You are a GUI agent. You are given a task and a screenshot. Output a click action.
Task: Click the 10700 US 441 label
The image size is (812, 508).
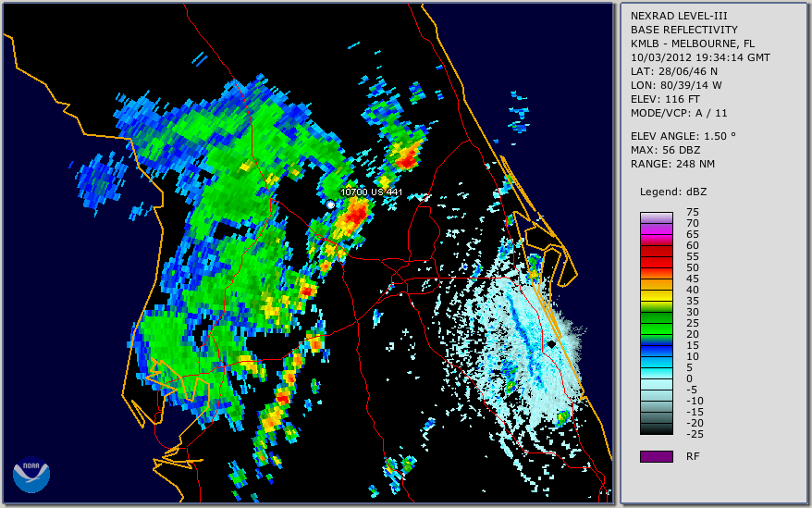pos(371,192)
